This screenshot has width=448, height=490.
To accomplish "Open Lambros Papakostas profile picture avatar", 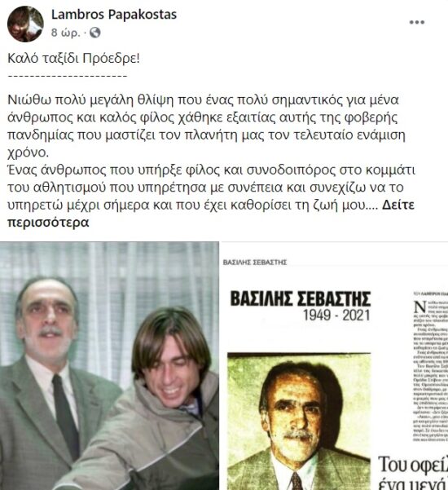I will [x=25, y=24].
